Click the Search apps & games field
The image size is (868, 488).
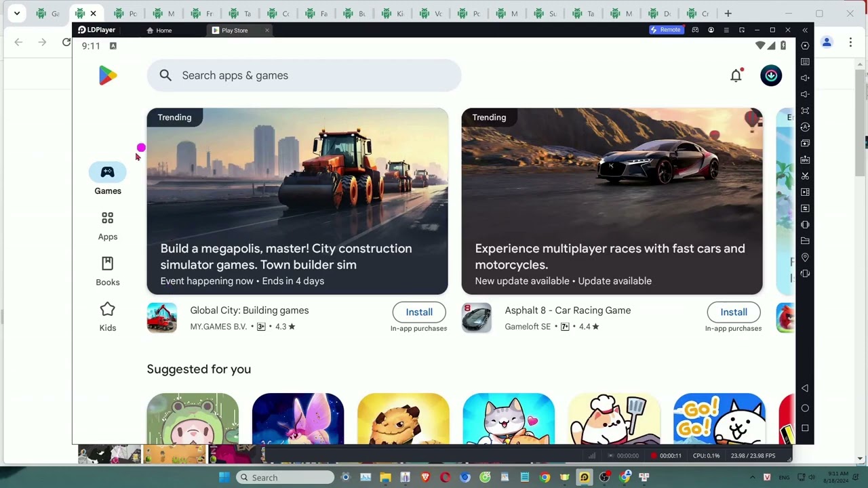(x=304, y=75)
